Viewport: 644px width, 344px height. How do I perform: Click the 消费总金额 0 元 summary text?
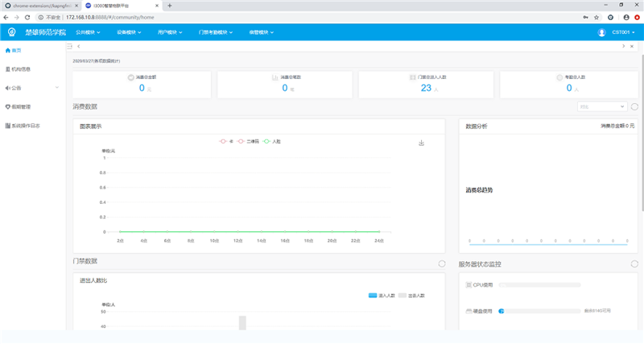point(617,126)
